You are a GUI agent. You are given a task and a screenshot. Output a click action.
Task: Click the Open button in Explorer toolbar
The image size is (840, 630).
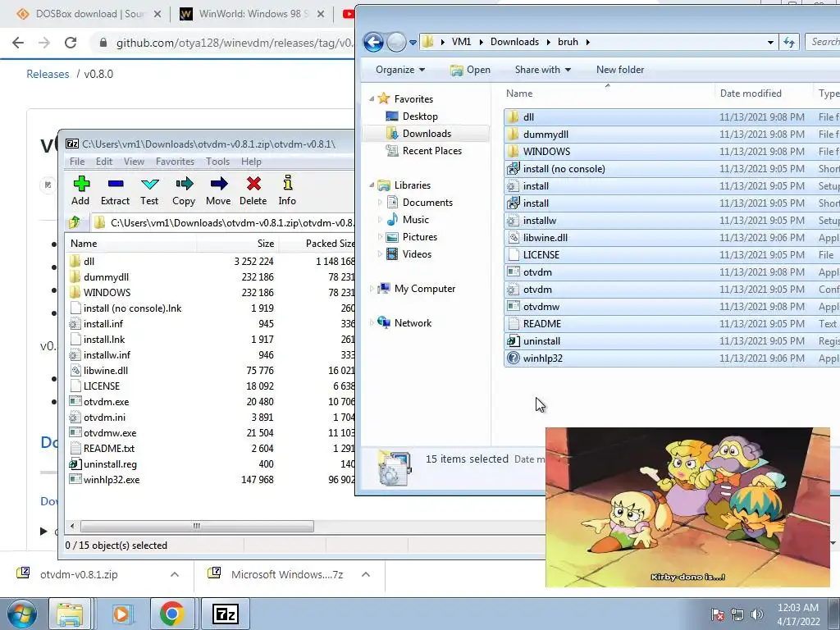coord(470,70)
